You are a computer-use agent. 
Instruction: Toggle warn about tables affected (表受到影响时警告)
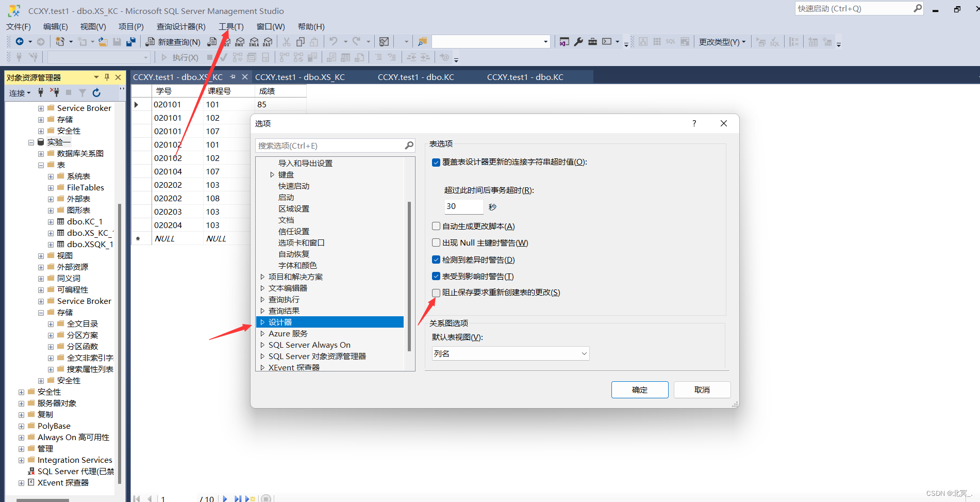click(x=436, y=276)
